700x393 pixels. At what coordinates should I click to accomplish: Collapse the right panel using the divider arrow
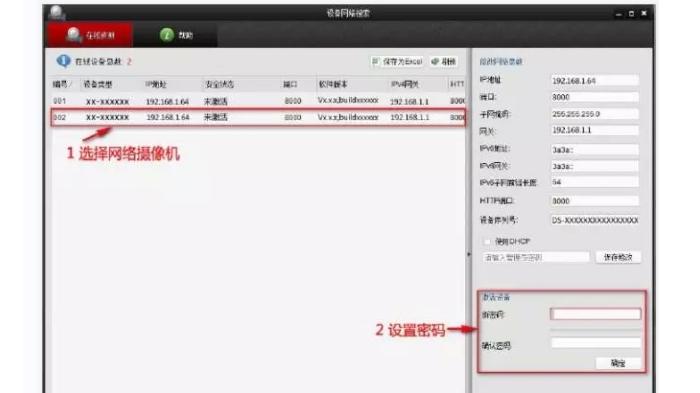pos(468,254)
